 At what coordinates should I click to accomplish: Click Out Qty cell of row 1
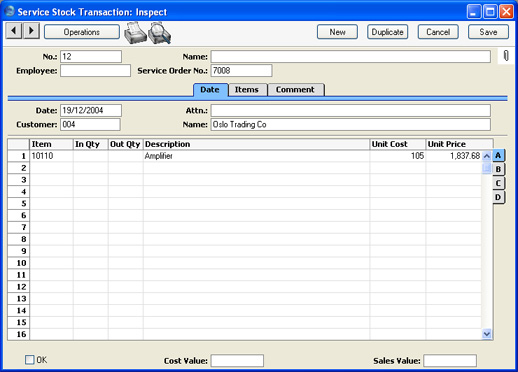126,156
